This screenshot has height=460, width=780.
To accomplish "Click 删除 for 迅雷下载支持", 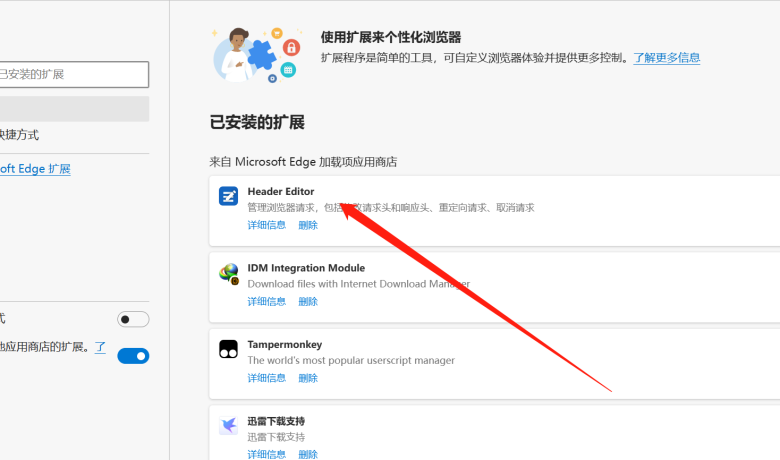I will 308,454.
